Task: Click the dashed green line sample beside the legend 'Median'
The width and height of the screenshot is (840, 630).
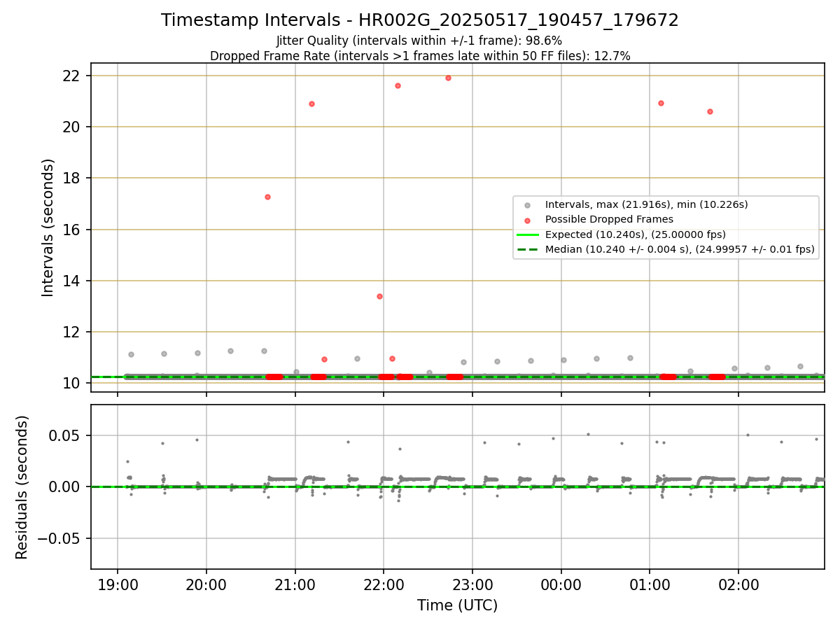Action: coord(527,249)
